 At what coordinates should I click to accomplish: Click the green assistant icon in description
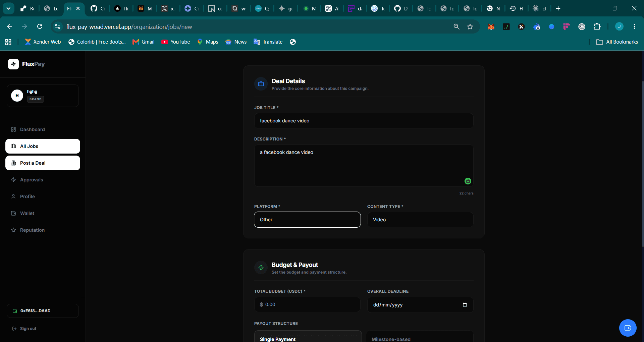[468, 181]
